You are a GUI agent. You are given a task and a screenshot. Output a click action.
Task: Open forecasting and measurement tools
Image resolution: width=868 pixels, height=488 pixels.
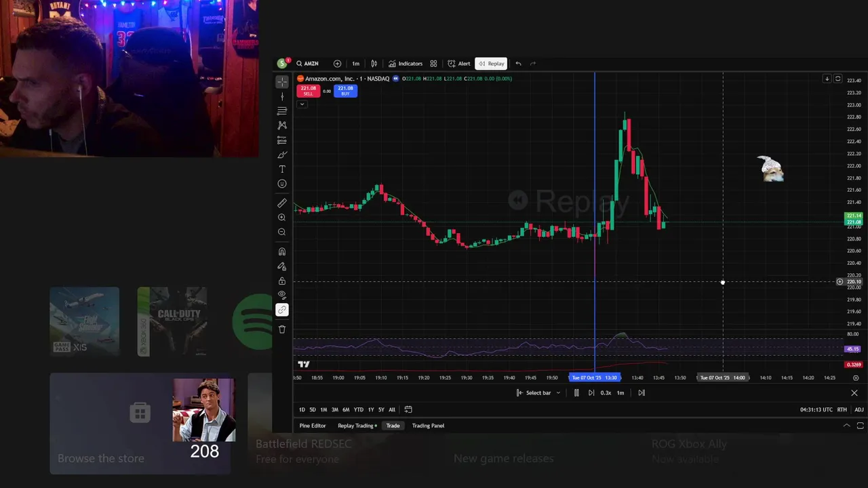[x=282, y=140]
